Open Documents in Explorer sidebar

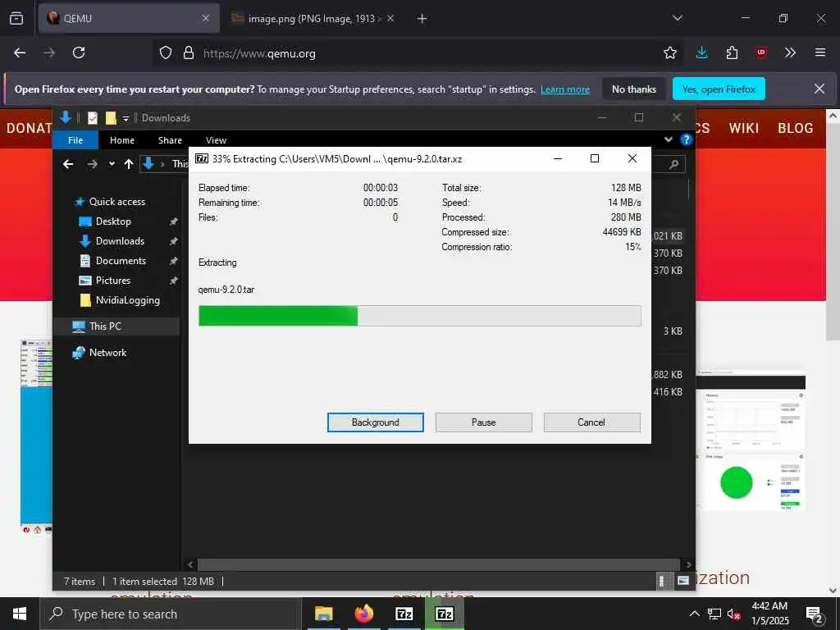[121, 261]
